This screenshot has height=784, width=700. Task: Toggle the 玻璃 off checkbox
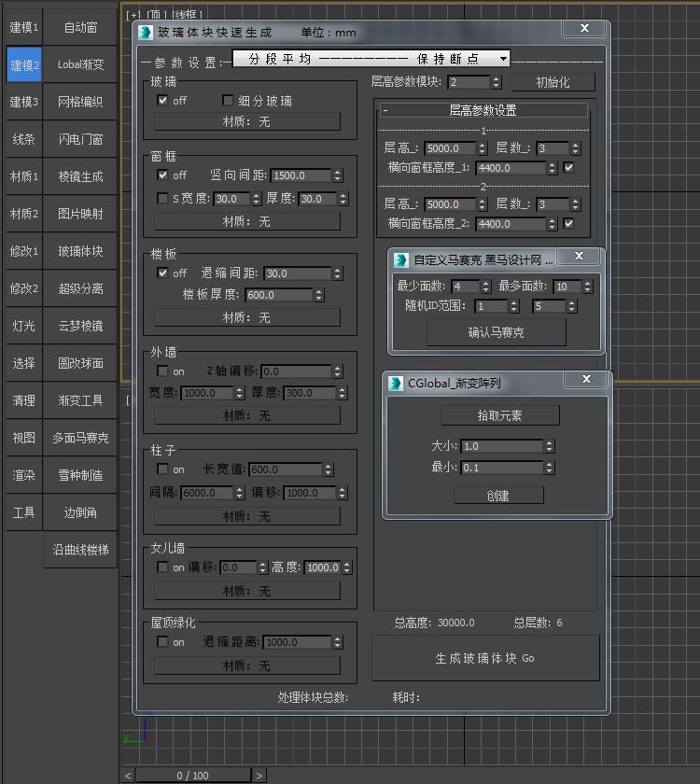[162, 100]
